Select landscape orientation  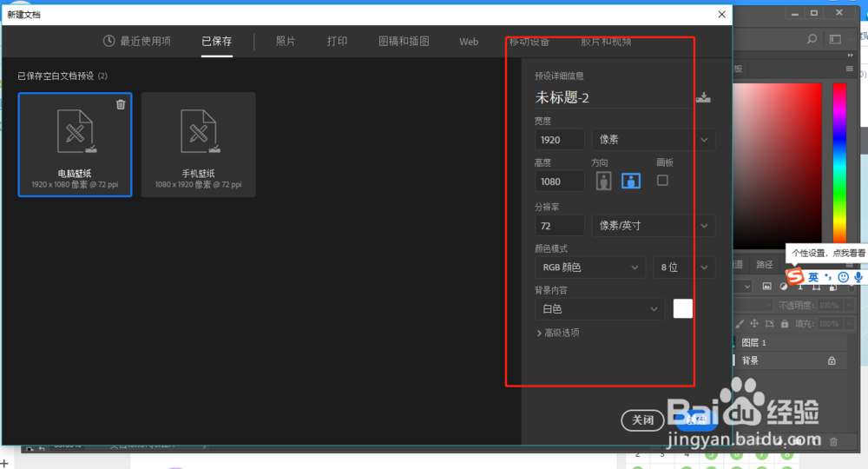(631, 181)
